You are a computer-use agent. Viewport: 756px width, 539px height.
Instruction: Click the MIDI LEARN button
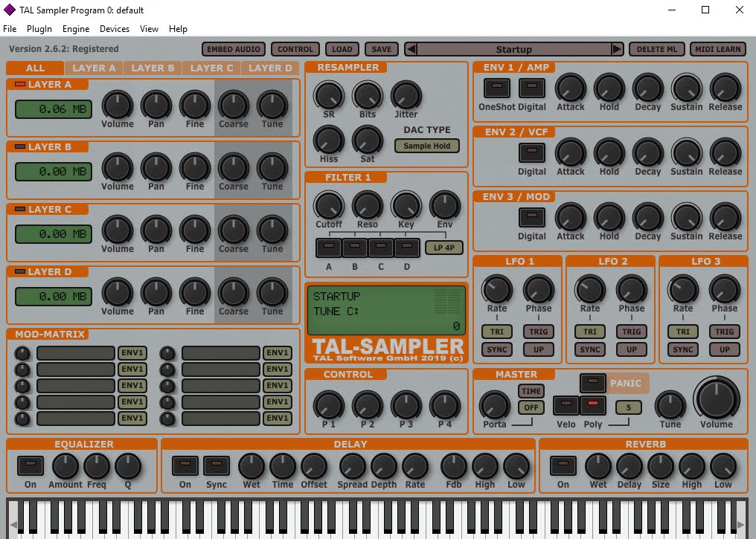click(x=718, y=49)
